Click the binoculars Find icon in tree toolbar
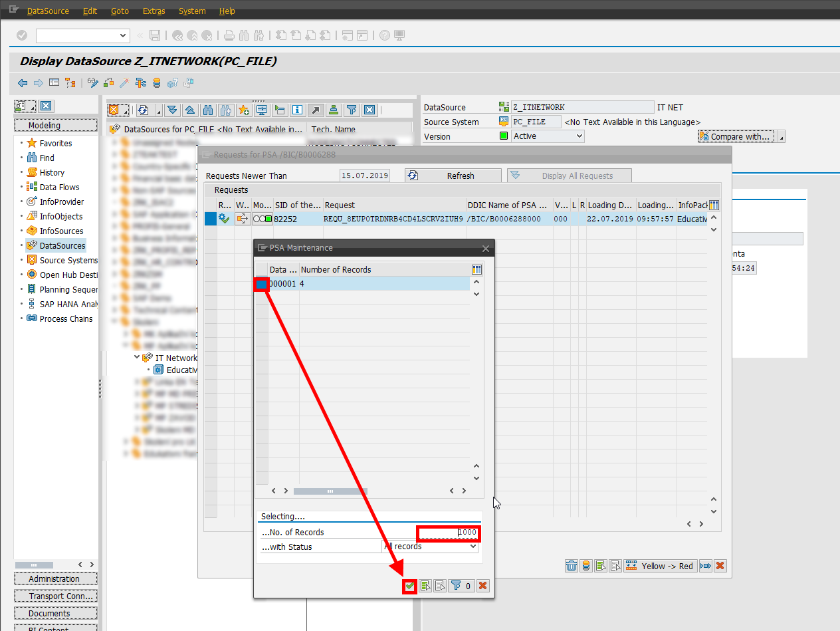This screenshot has height=631, width=840. 207,110
